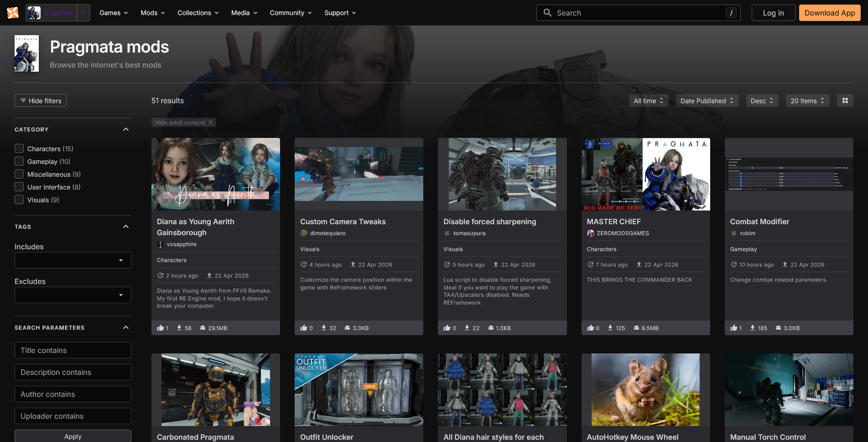Click endorsement thumbs-up on Disable forced sharpening
The image size is (868, 442).
(447, 328)
